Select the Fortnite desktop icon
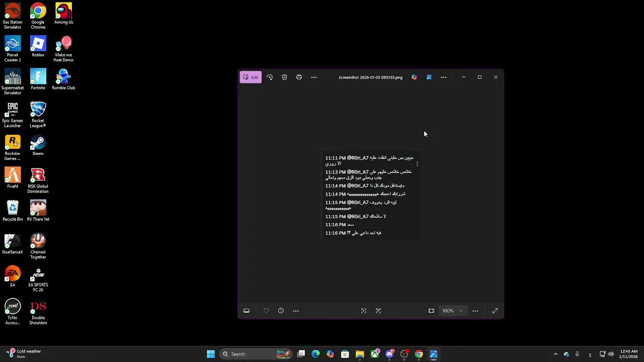Image resolution: width=644 pixels, height=362 pixels. pos(38,79)
